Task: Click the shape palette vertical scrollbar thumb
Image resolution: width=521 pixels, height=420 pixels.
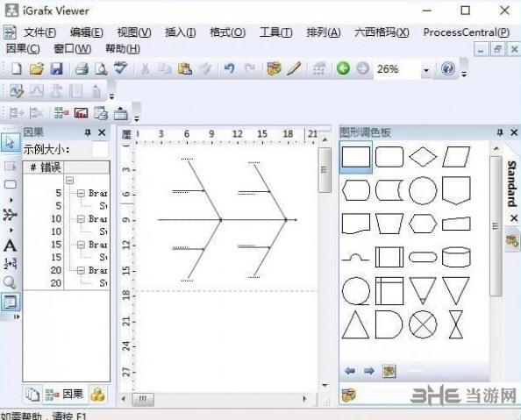Action: [496, 226]
